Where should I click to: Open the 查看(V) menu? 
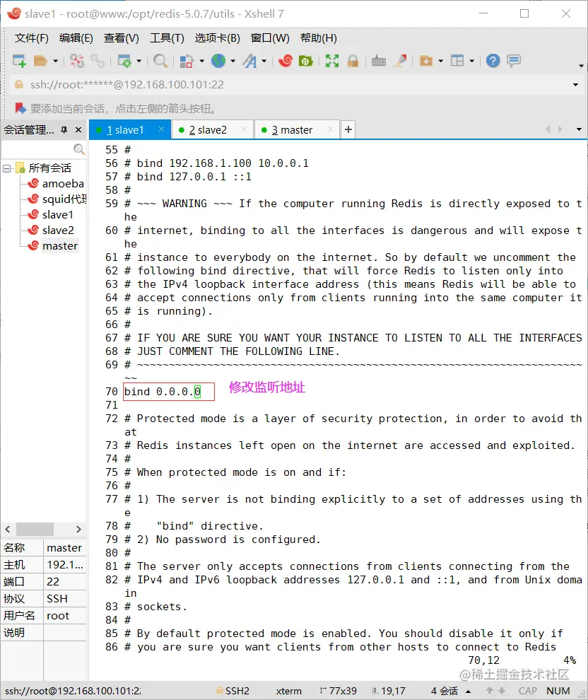click(x=122, y=38)
